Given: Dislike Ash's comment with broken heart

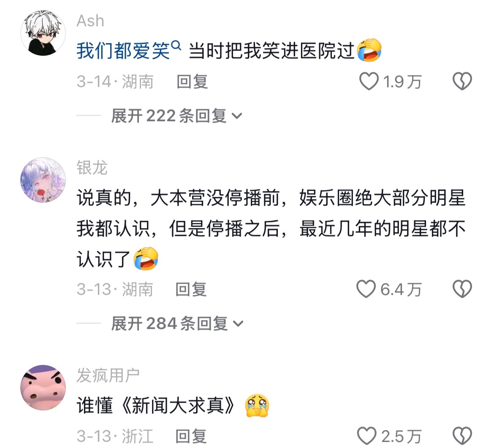Looking at the screenshot, I should pyautogui.click(x=462, y=81).
